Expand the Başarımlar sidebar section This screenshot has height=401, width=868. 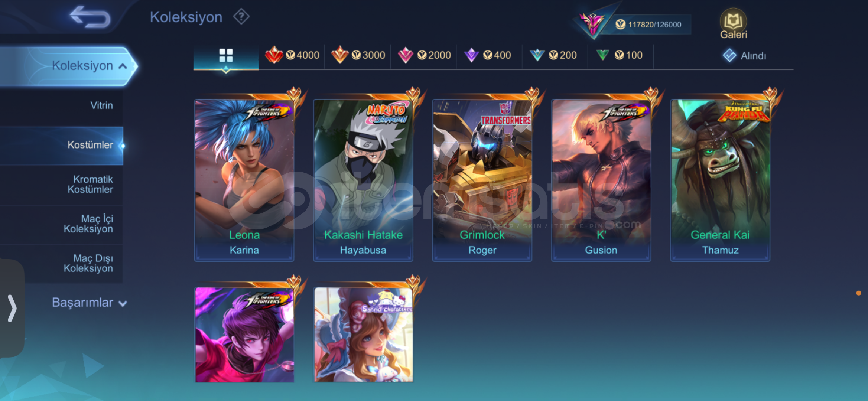[x=89, y=303]
